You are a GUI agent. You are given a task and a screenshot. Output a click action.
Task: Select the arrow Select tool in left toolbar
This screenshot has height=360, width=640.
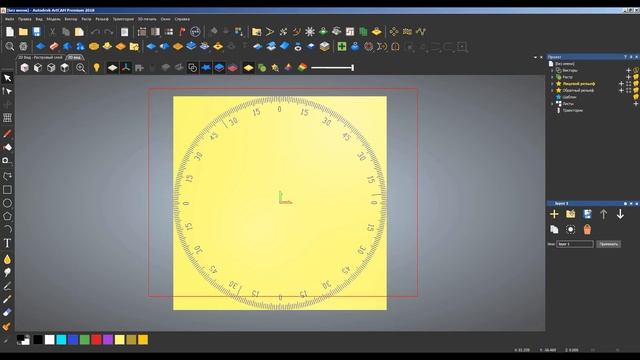[7, 78]
